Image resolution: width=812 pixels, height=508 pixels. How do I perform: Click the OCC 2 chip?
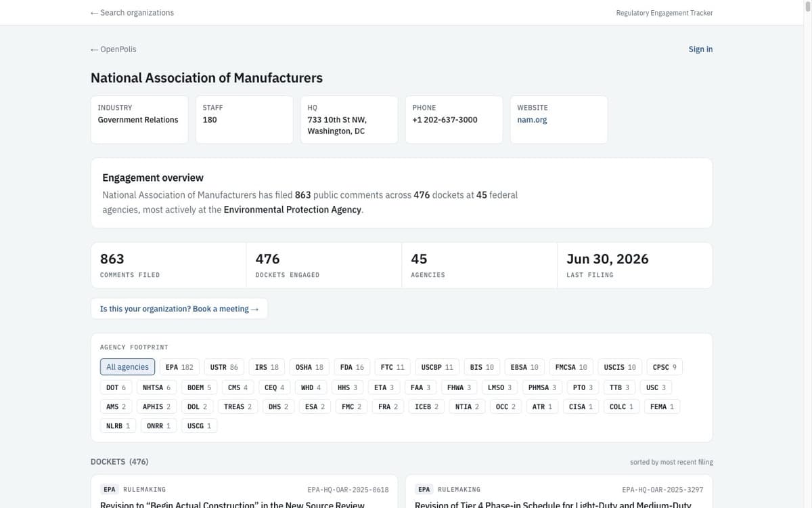click(505, 406)
